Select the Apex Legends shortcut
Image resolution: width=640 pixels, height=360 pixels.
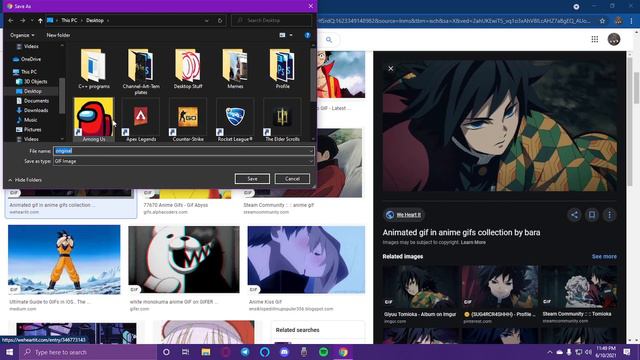(x=141, y=120)
